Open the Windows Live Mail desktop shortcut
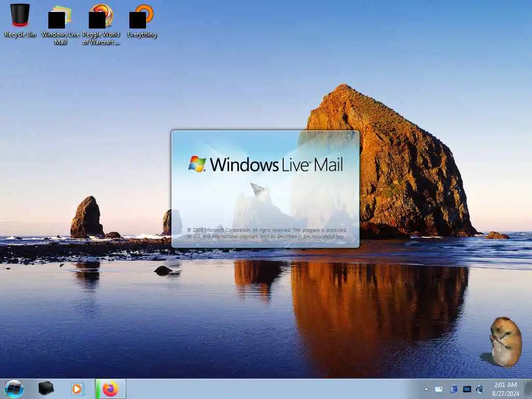This screenshot has width=532, height=399. (60, 24)
